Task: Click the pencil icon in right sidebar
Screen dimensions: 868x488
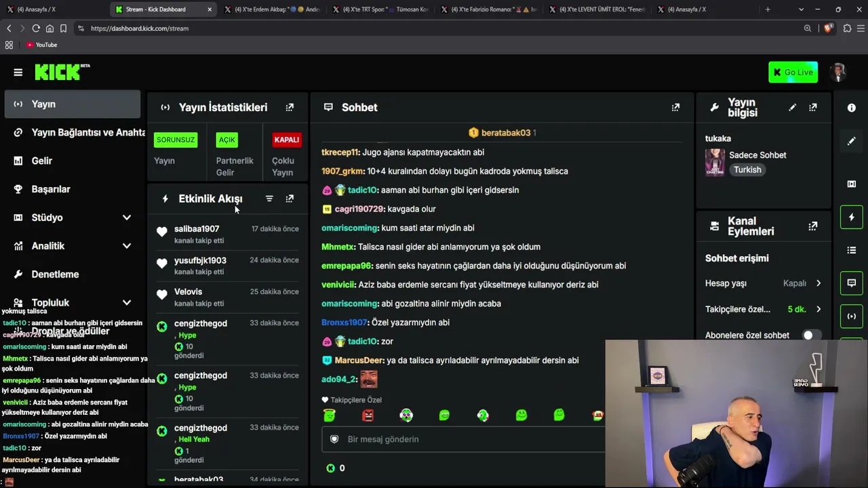Action: (x=852, y=141)
